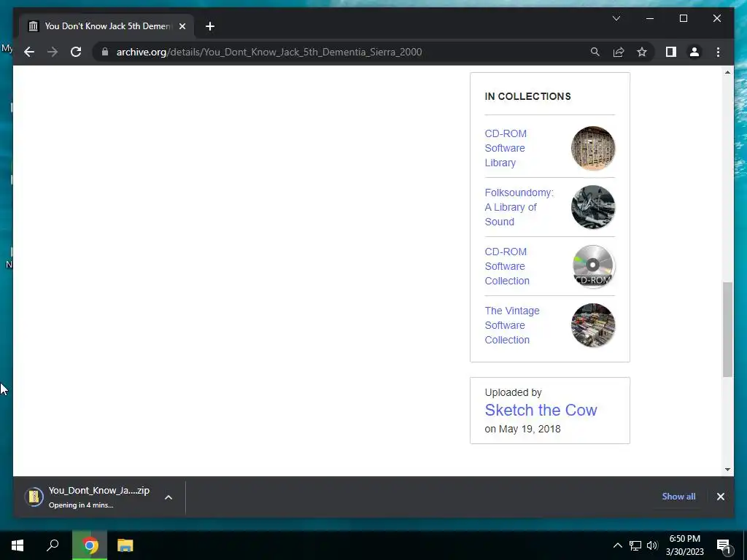This screenshot has width=747, height=560.
Task: Click the forward navigation arrow
Action: 53,52
